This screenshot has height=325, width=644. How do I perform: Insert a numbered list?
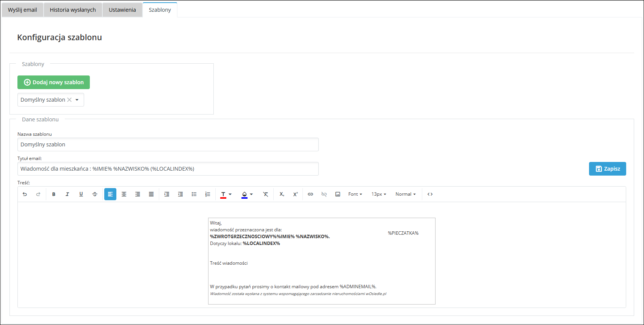coord(208,194)
